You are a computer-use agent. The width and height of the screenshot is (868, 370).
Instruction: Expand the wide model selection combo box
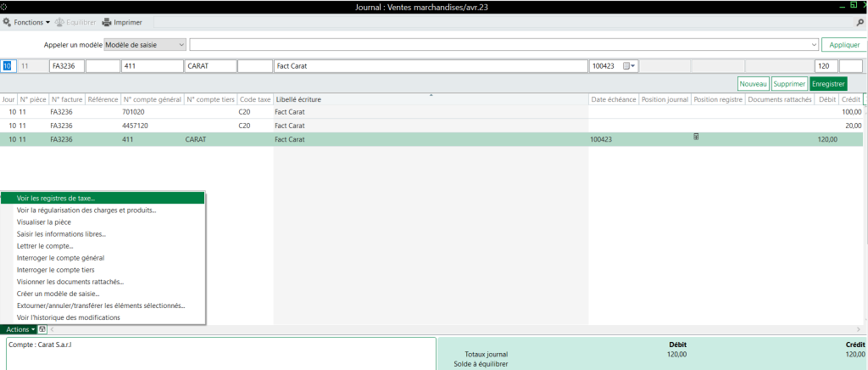pos(812,44)
